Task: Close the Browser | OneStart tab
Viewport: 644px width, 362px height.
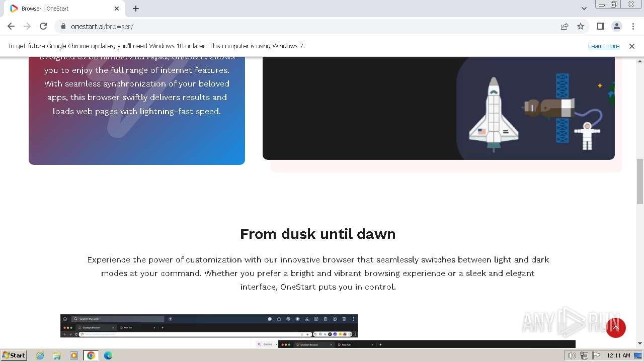Action: click(x=117, y=9)
